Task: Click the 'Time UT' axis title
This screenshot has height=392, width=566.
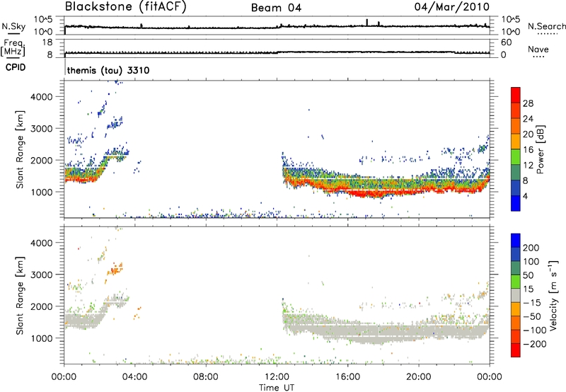Action: (277, 388)
